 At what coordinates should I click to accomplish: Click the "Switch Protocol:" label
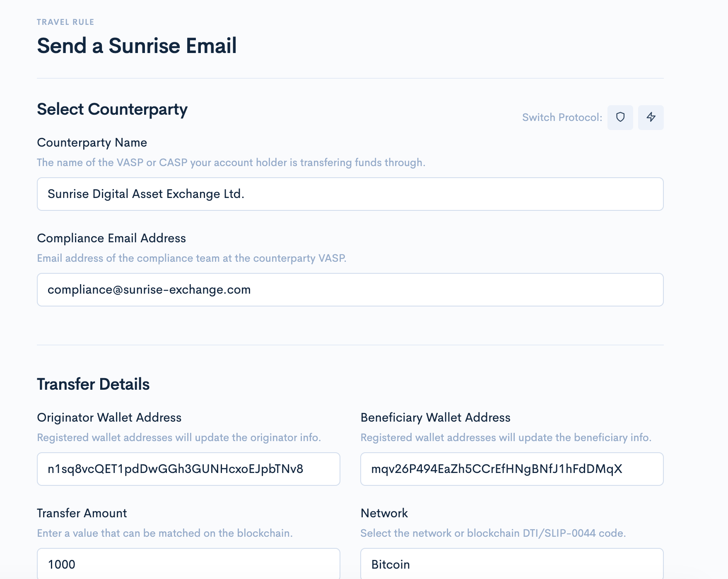click(562, 118)
